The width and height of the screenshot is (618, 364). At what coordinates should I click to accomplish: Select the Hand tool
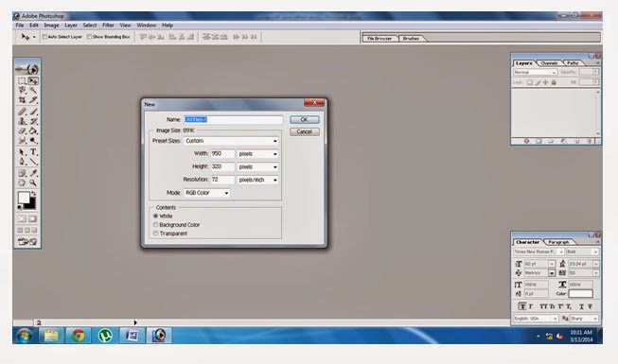[x=22, y=182]
